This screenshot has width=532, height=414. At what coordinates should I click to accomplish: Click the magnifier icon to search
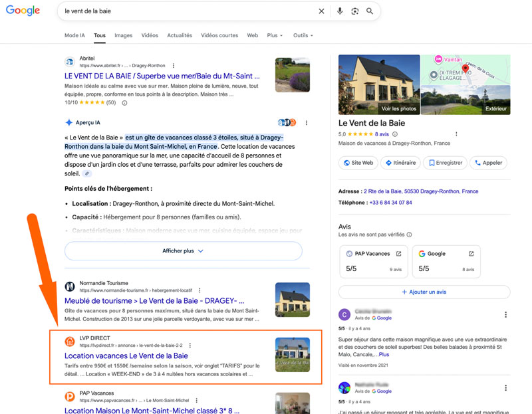370,11
